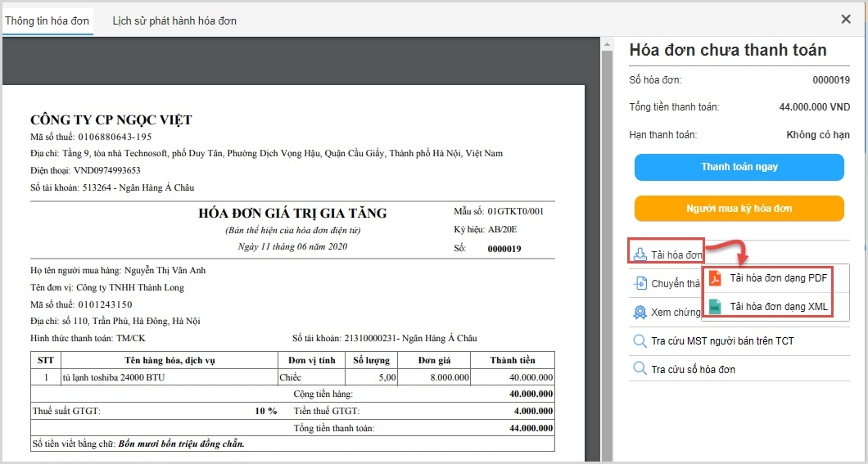Image resolution: width=868 pixels, height=464 pixels.
Task: Switch to Thông tin hóa đơn tab
Action: [47, 21]
